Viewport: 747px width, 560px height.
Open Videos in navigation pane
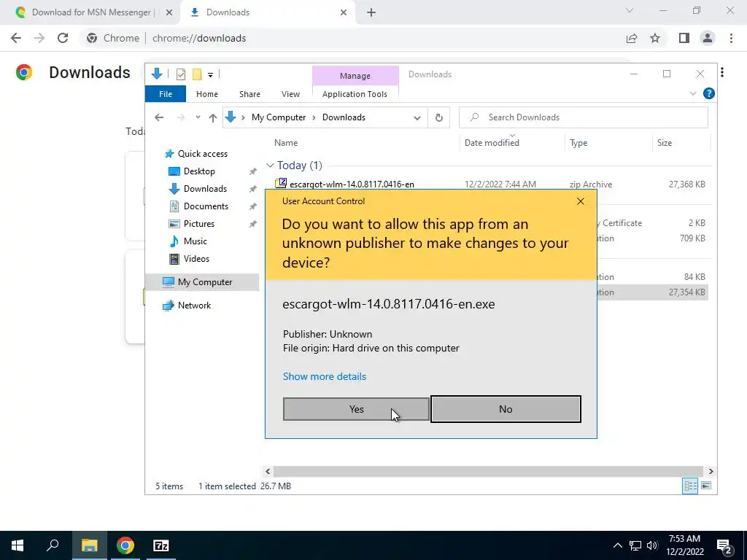196,259
